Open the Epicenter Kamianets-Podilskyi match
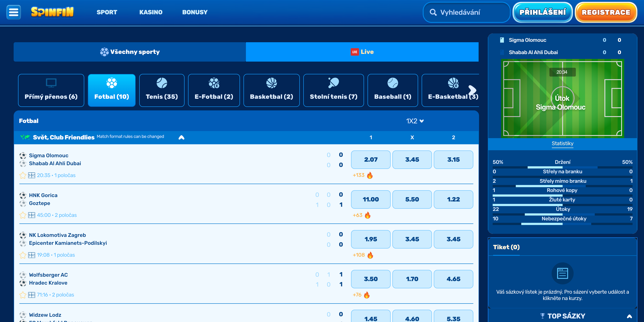The height and width of the screenshot is (322, 644). 68,243
